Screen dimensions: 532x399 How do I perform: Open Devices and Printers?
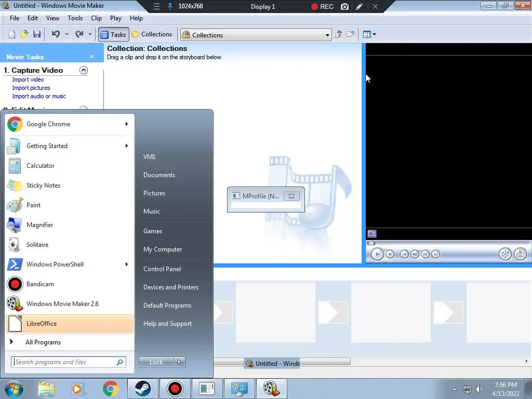click(170, 287)
